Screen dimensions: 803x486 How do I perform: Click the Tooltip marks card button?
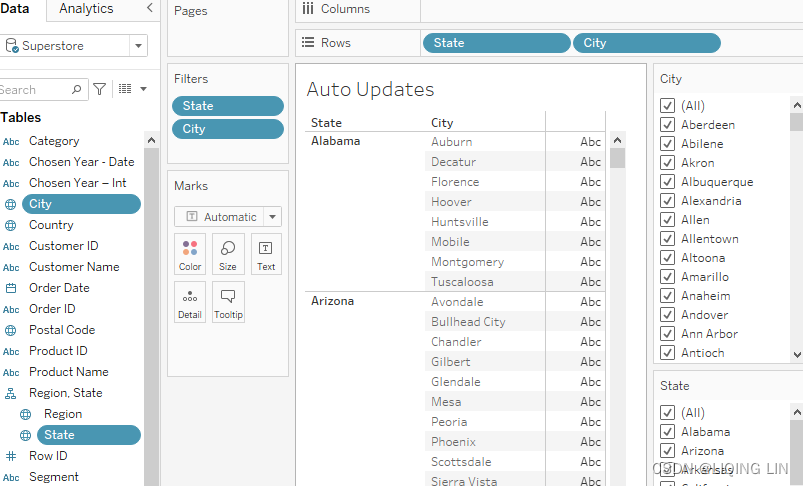point(228,302)
